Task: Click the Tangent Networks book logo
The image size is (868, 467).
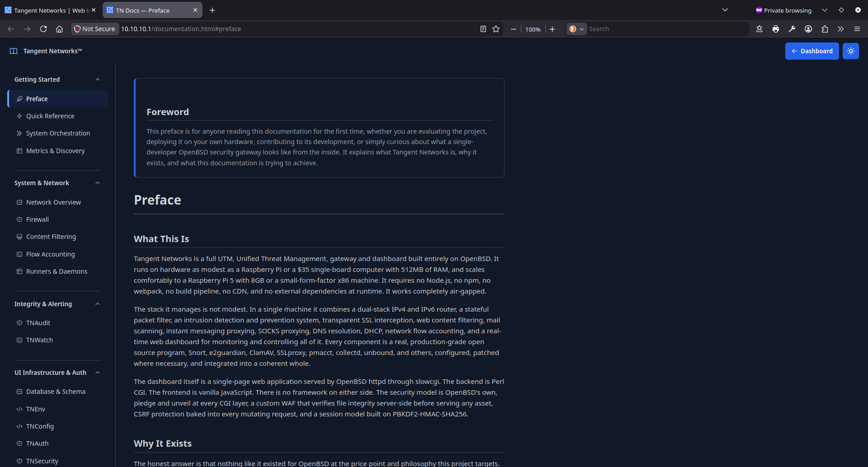Action: point(13,51)
